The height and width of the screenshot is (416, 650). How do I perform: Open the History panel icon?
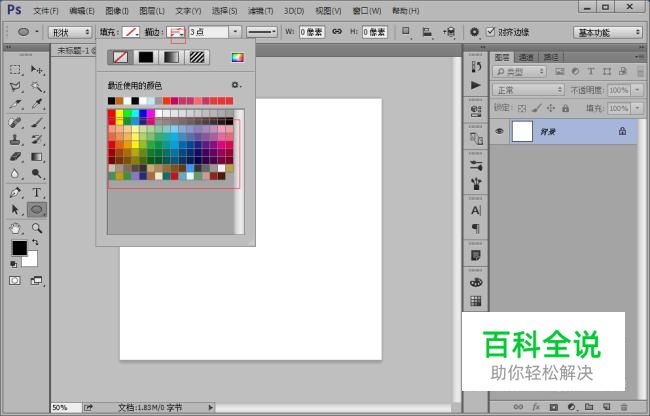pyautogui.click(x=476, y=67)
